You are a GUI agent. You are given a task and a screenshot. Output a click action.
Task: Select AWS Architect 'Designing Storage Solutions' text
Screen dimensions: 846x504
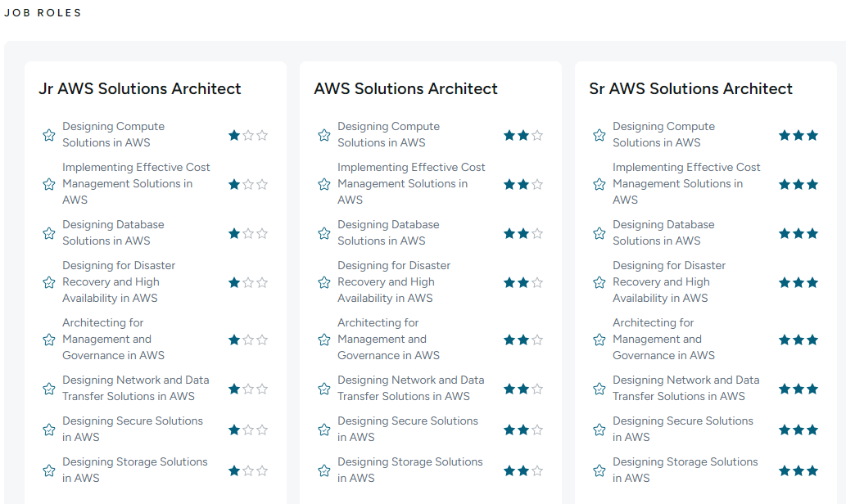coord(410,470)
